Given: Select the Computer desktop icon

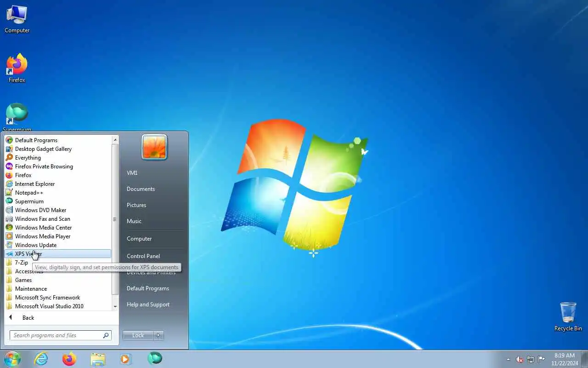Looking at the screenshot, I should (x=17, y=19).
